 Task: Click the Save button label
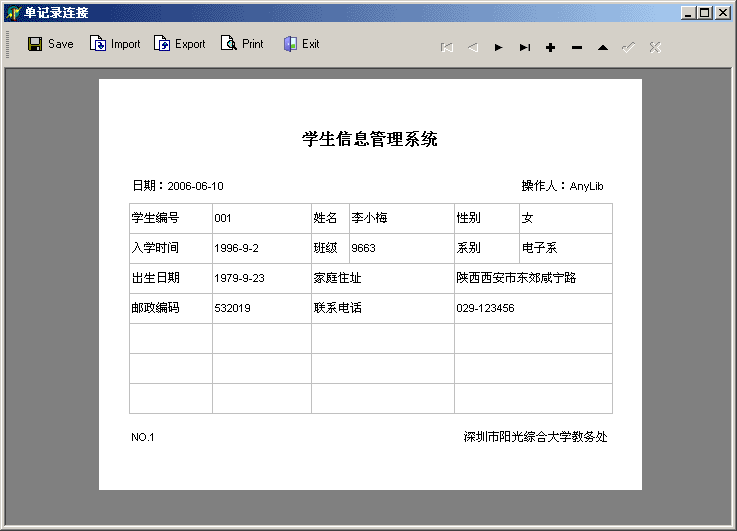coord(61,44)
